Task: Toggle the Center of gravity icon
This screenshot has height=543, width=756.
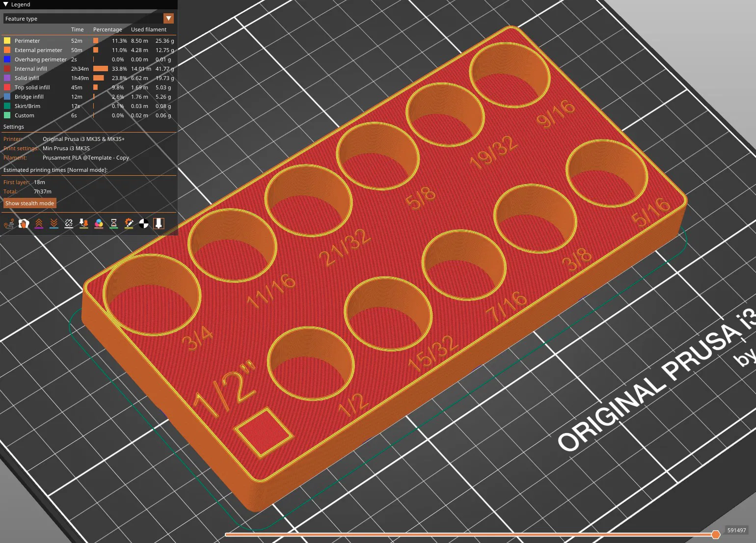Action: (144, 224)
